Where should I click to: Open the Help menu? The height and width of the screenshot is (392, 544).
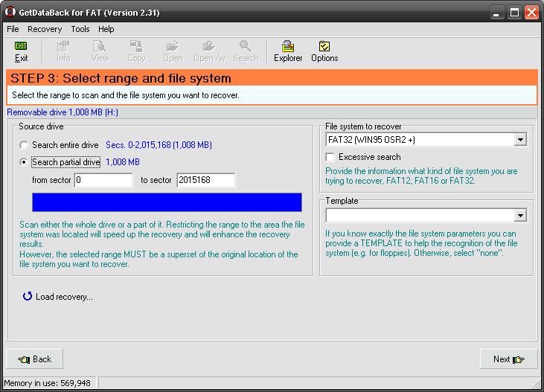[106, 29]
